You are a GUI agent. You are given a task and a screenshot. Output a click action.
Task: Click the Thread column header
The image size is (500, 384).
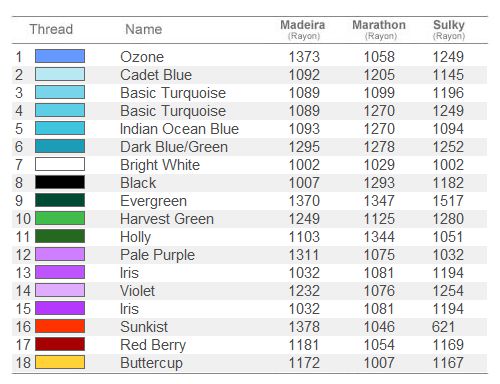pos(51,29)
